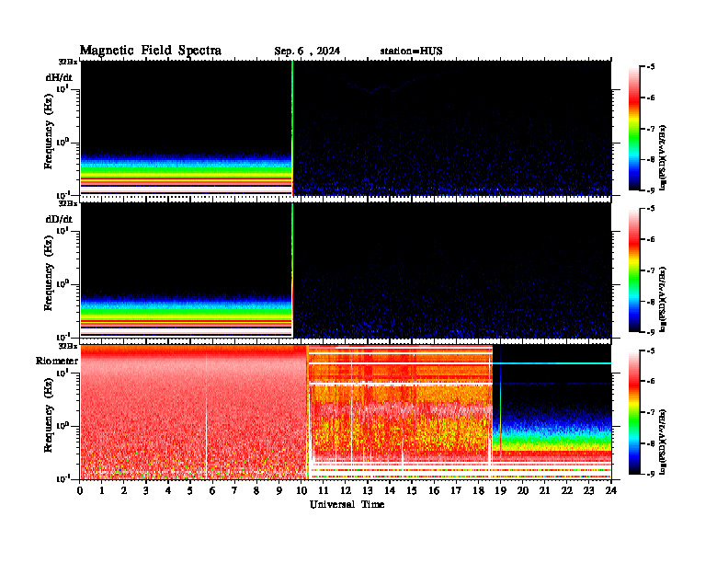Viewport: 728px width, 563px height.
Task: Click colorbar units label beside Riometer scale
Action: (x=663, y=442)
